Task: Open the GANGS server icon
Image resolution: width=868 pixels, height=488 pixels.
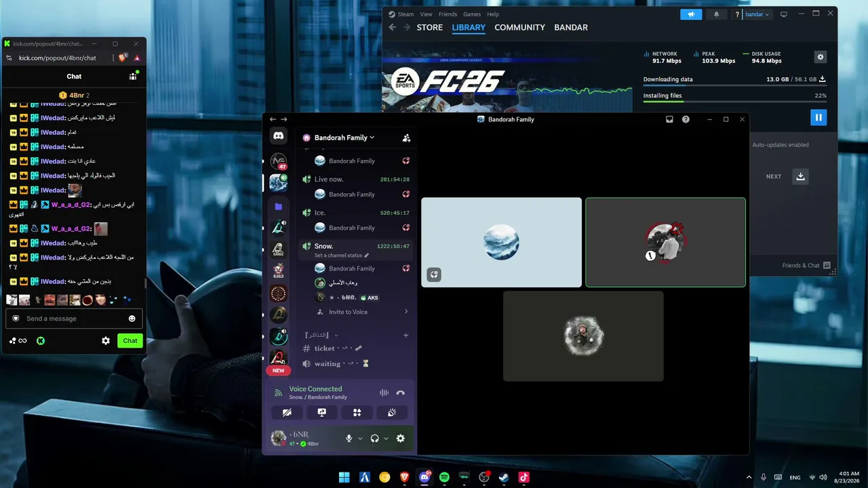Action: (278, 250)
